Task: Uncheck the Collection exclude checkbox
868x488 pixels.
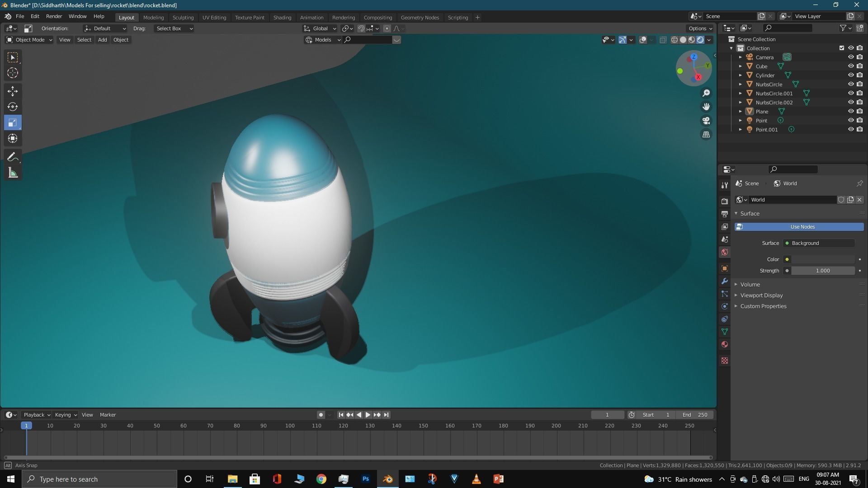Action: click(x=841, y=48)
